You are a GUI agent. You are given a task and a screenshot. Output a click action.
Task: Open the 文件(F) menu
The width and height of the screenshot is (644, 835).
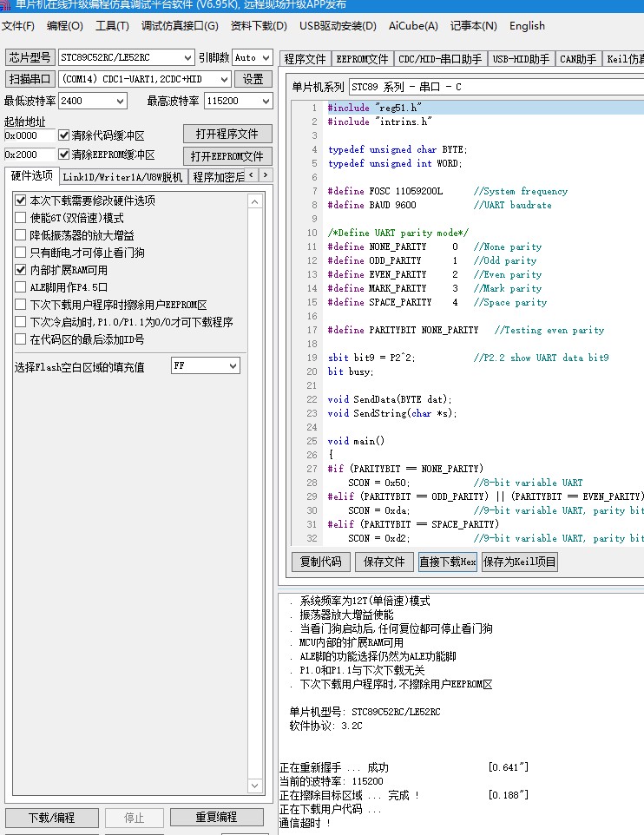pyautogui.click(x=18, y=26)
